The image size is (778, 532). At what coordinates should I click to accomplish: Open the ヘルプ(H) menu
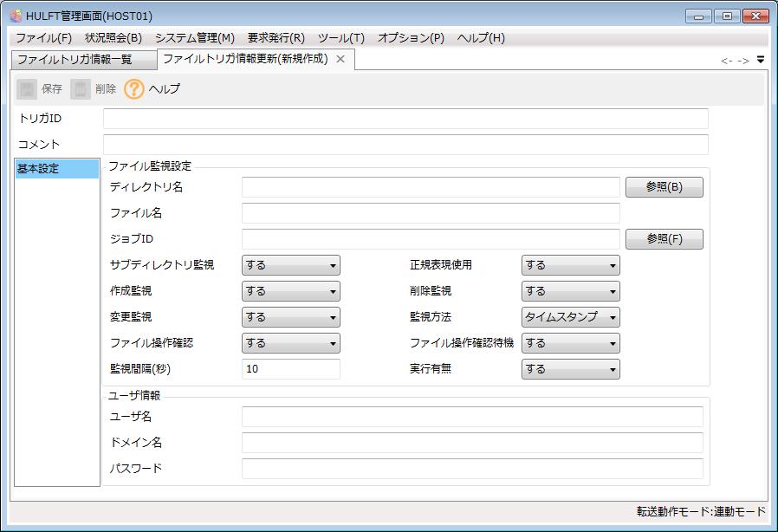(481, 38)
